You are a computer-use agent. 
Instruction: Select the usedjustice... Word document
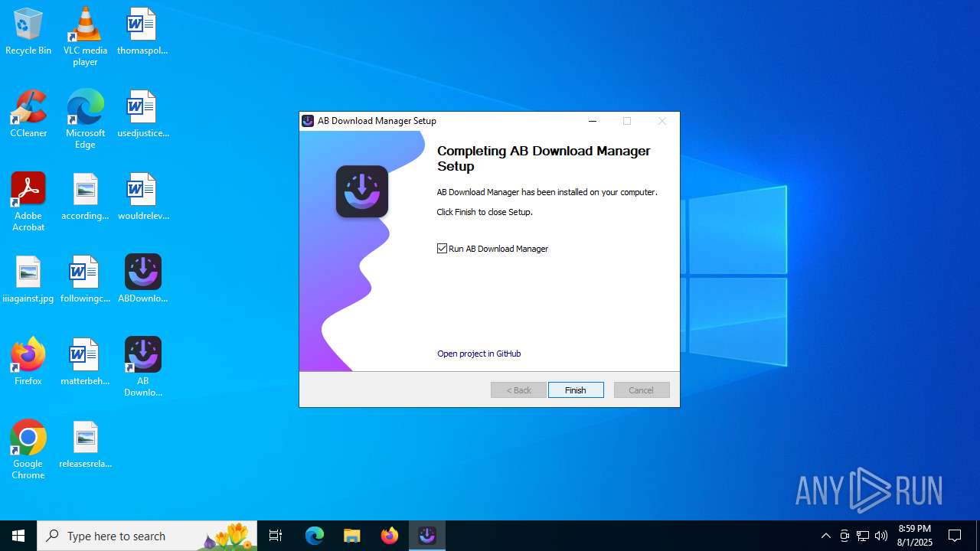pos(142,115)
